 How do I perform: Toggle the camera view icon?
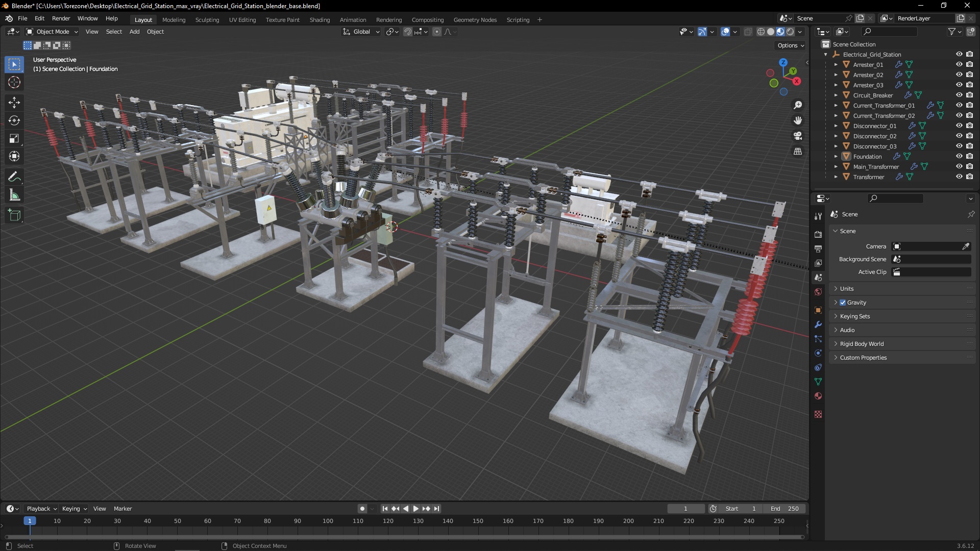[798, 136]
